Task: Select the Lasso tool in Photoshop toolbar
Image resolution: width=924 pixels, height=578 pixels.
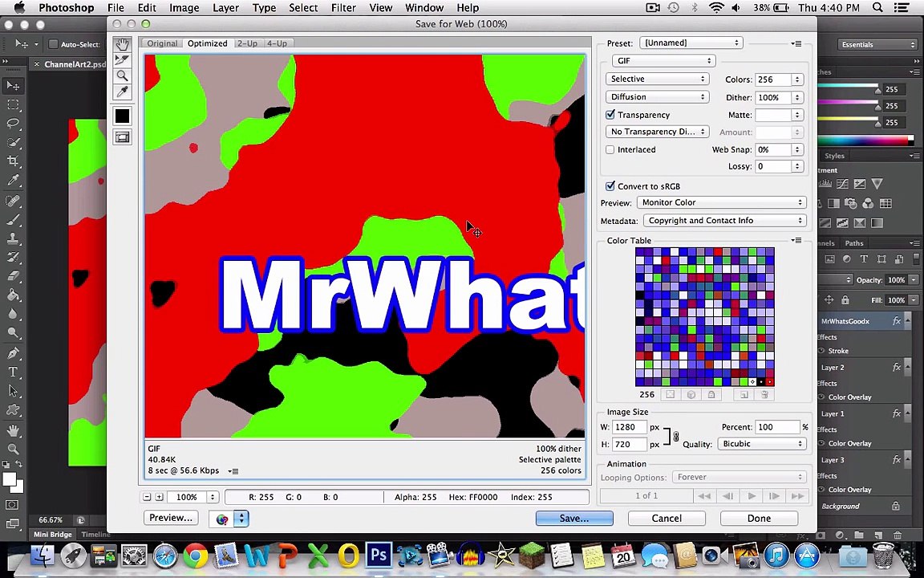Action: [x=13, y=124]
